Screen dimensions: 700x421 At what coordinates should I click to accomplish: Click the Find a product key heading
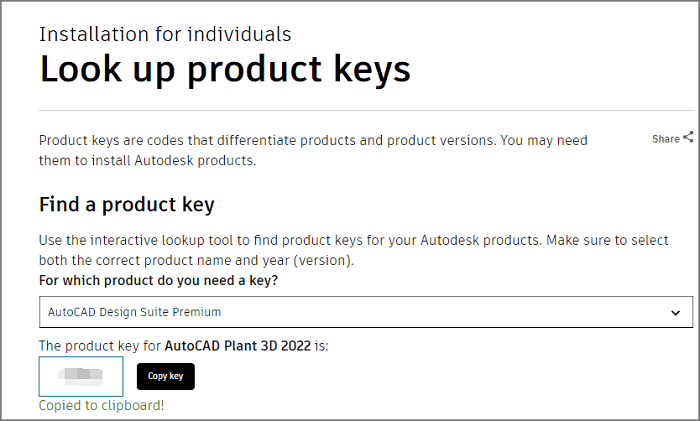[x=126, y=205]
